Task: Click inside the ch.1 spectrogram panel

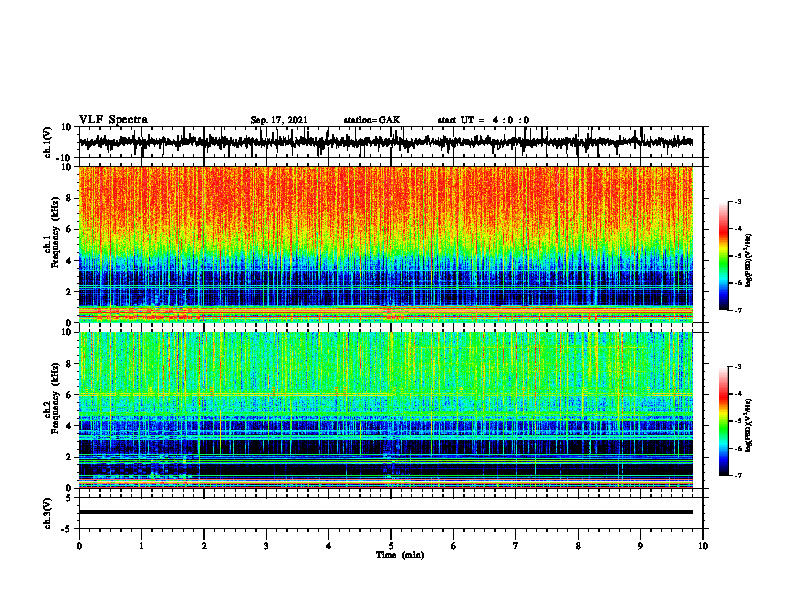Action: coord(385,244)
